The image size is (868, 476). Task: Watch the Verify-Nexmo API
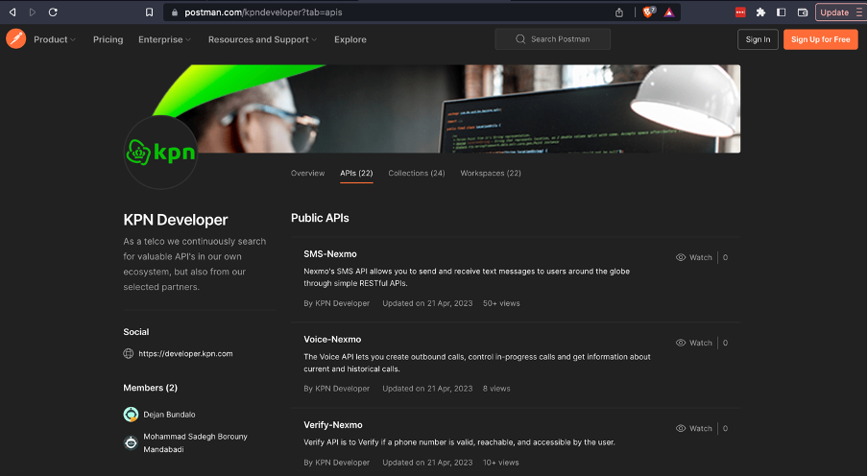pyautogui.click(x=694, y=428)
